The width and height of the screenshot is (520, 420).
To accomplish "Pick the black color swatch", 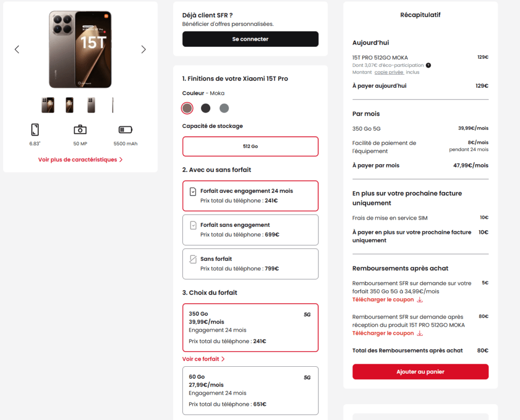I will click(x=206, y=108).
